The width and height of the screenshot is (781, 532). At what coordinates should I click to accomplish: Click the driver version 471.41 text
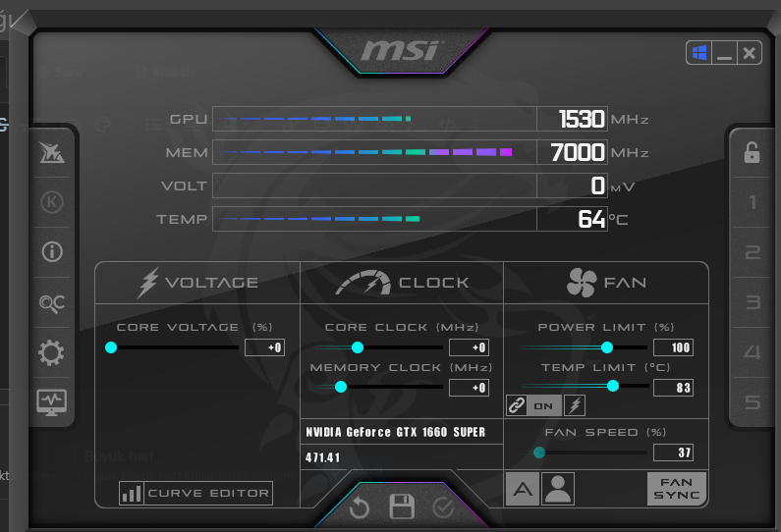[x=323, y=457]
